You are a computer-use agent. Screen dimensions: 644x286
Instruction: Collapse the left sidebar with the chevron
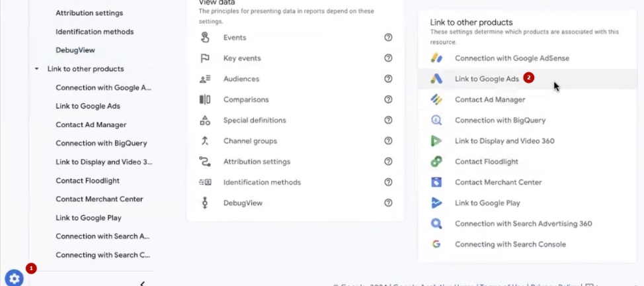143,283
